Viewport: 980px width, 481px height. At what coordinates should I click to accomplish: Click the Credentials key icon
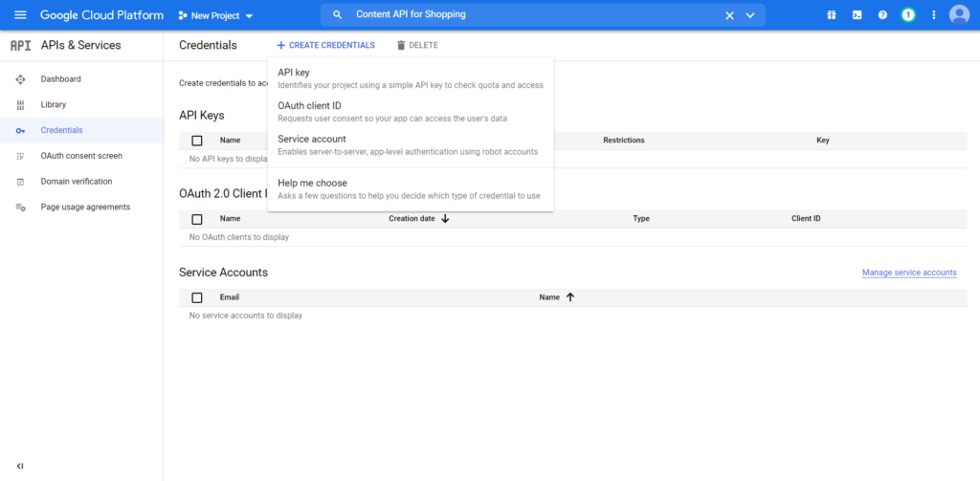(x=20, y=131)
